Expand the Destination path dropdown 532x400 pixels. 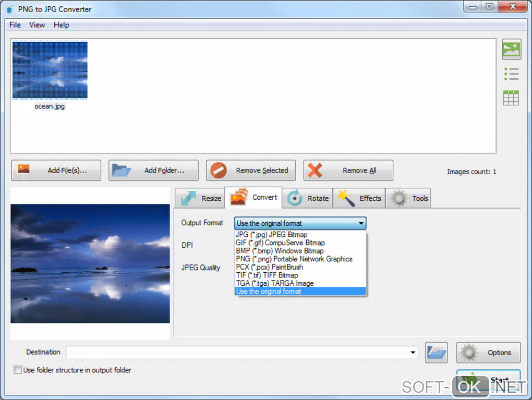tap(413, 352)
